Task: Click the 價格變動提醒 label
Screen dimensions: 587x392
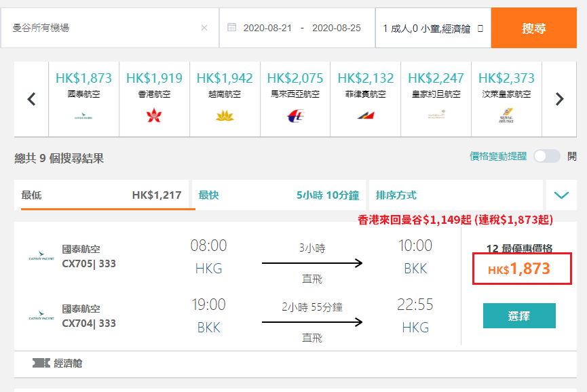Action: [498, 156]
